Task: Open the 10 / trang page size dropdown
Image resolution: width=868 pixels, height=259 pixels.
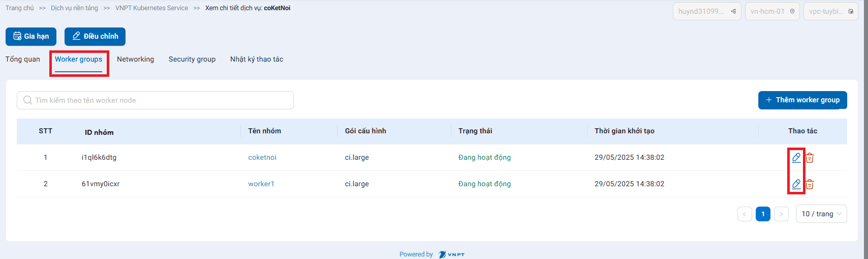Action: [821, 214]
